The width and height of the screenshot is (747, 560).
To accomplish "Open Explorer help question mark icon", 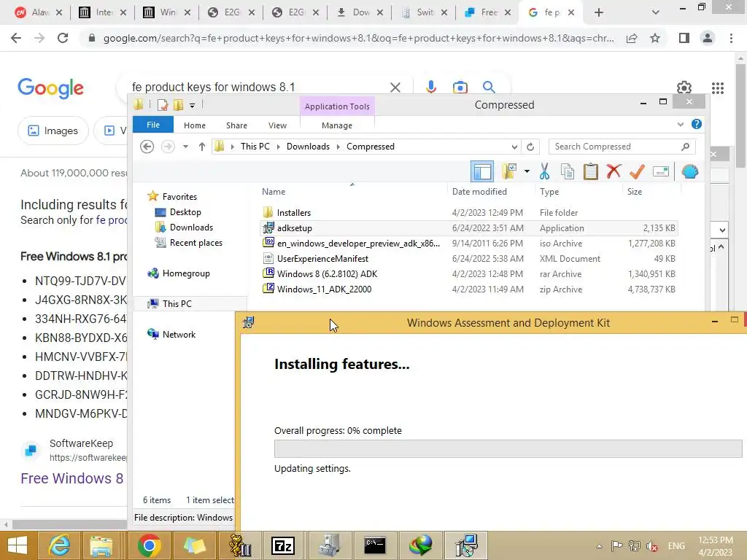I will click(697, 124).
